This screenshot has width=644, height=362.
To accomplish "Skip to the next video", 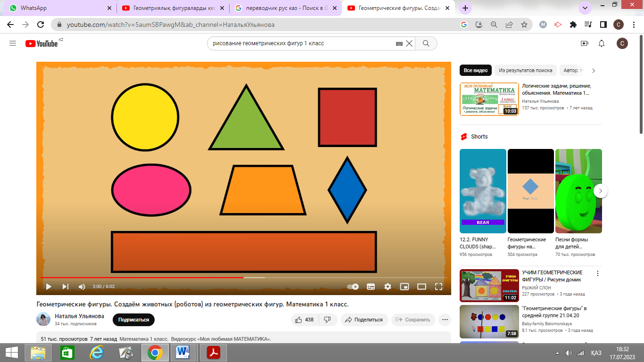I will tap(66, 287).
